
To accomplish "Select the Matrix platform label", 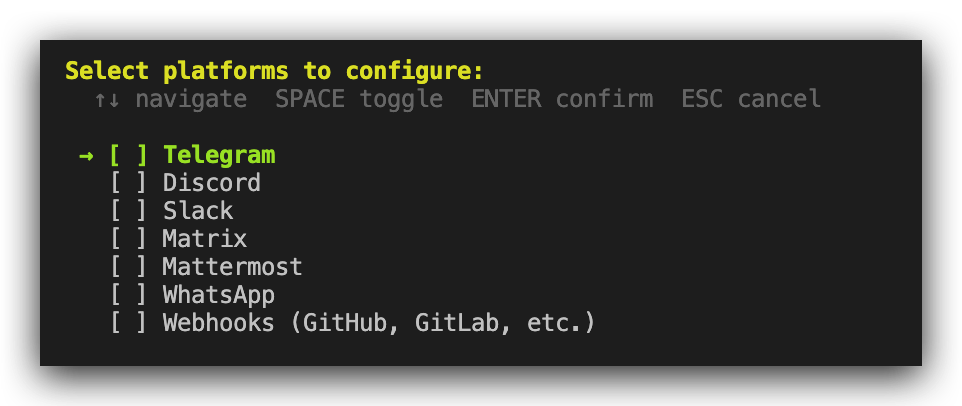I will (205, 239).
